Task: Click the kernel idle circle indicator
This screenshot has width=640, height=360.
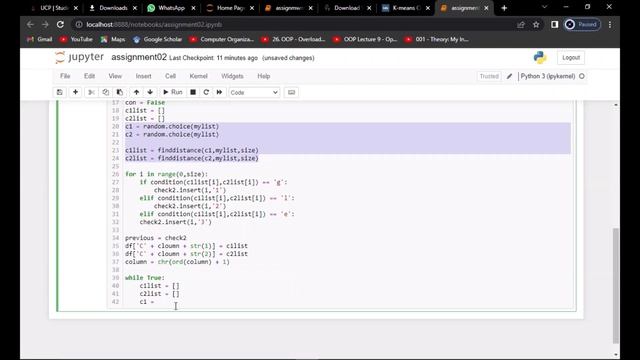Action: point(582,76)
